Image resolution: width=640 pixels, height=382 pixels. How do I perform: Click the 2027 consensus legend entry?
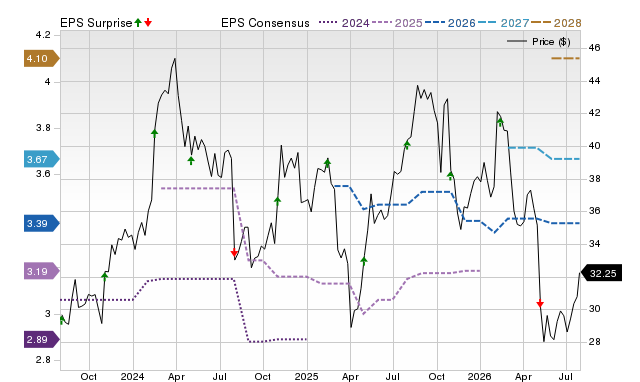[504, 23]
